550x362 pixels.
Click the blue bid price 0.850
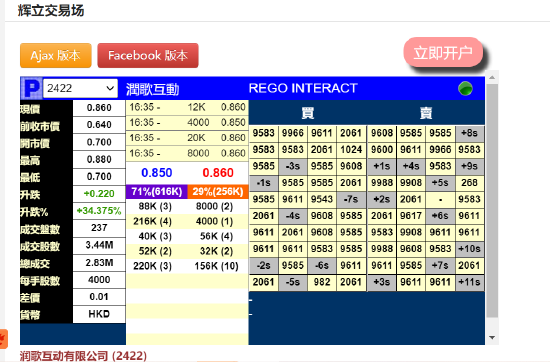156,173
